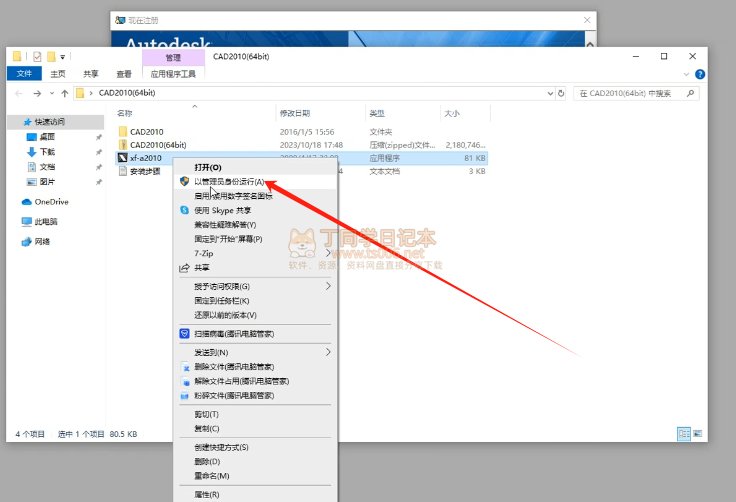
Task: Click Tencent scan-virus shield icon
Action: [x=184, y=333]
